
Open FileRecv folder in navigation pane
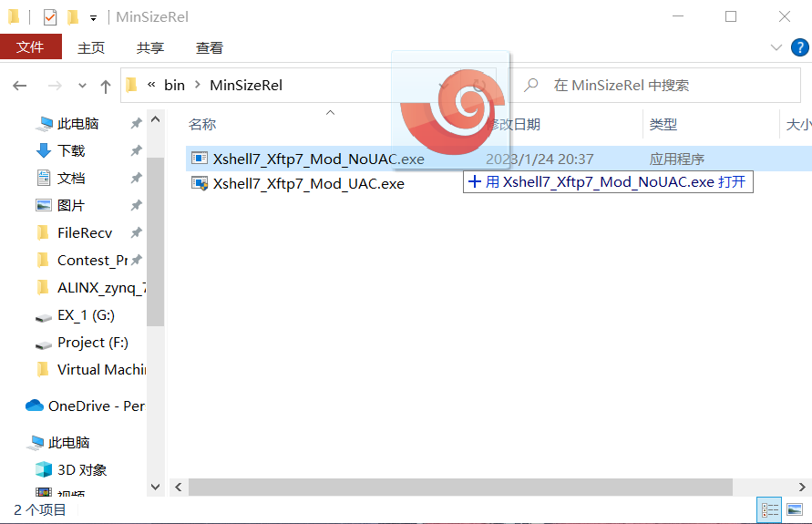click(x=85, y=233)
